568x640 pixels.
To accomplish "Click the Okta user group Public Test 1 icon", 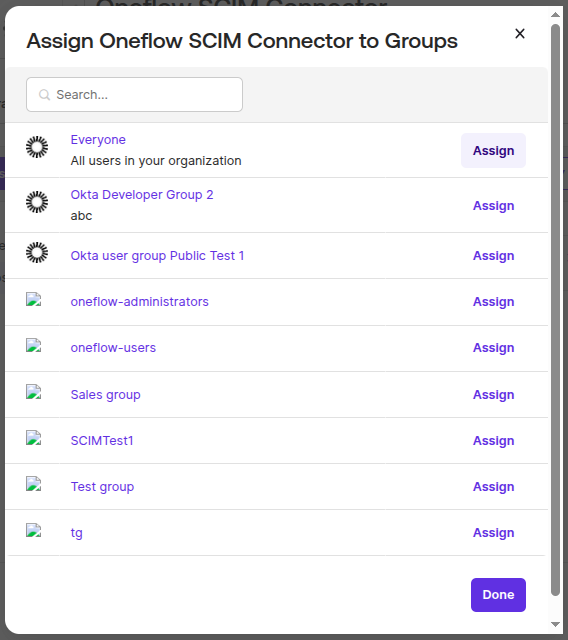I will tap(37, 252).
